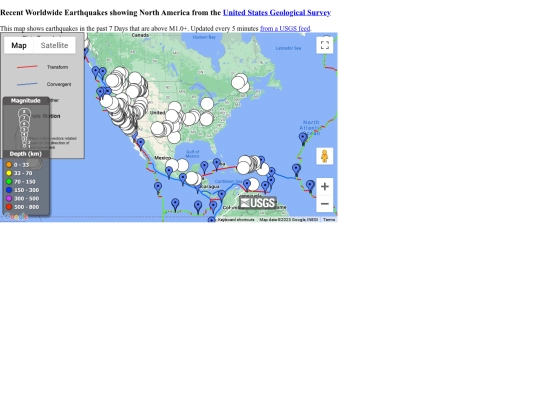Click the Hudson Bay label
Image resolution: width=540 pixels, height=405 pixels.
(x=204, y=37)
